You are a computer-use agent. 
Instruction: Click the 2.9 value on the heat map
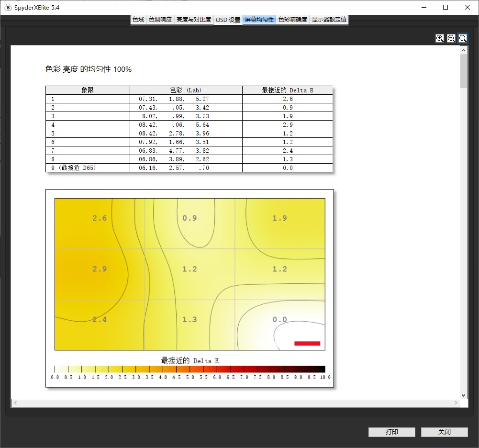coord(100,269)
